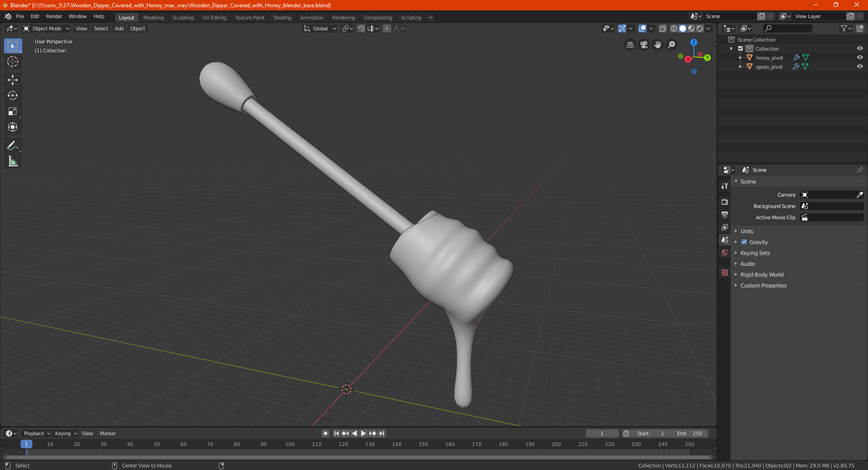Pin the Scene properties panel
Viewport: 868px width, 470px height.
pos(859,170)
